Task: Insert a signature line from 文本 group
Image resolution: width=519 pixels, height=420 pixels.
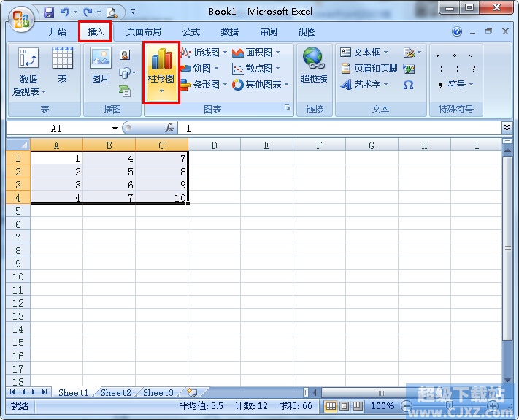Action: pyautogui.click(x=412, y=53)
